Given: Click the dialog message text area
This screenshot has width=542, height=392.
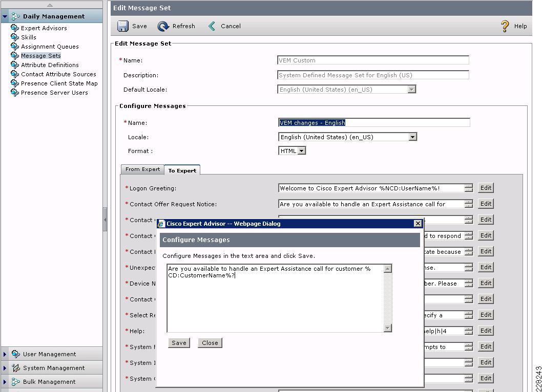Looking at the screenshot, I should (x=276, y=298).
